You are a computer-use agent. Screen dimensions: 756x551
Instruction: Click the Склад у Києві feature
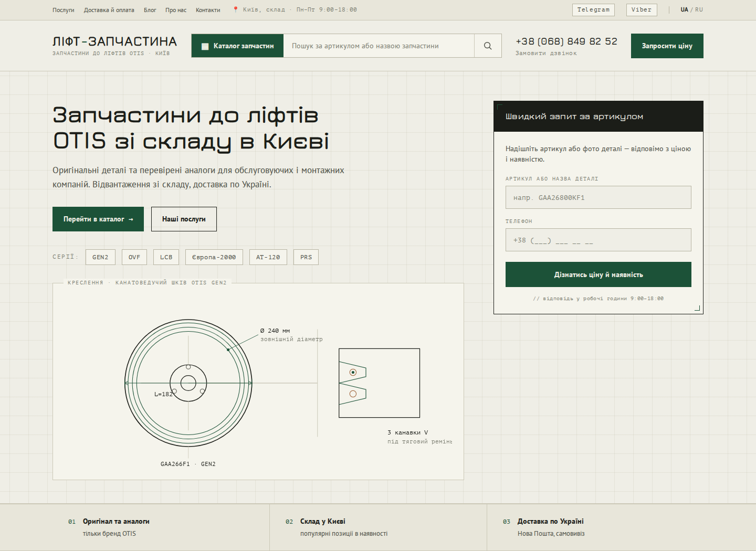[337, 527]
